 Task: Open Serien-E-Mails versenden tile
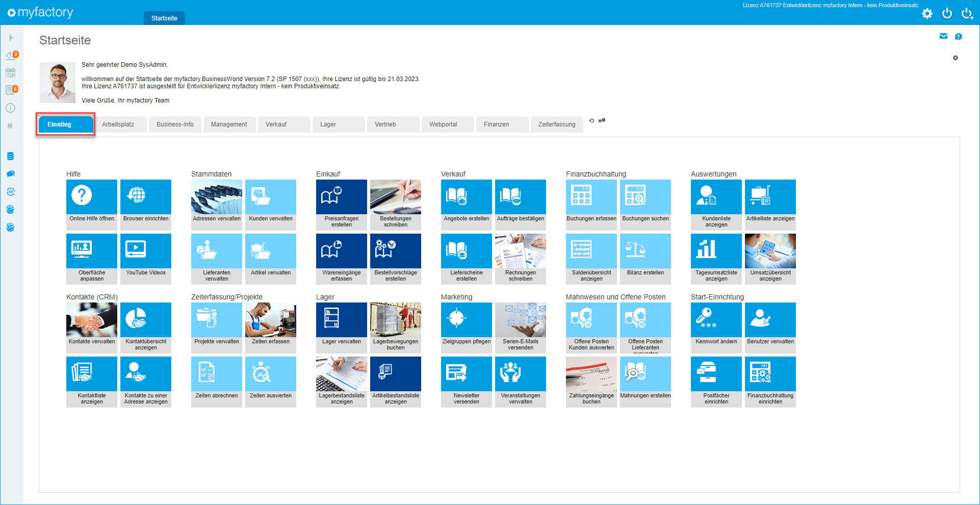(x=521, y=327)
